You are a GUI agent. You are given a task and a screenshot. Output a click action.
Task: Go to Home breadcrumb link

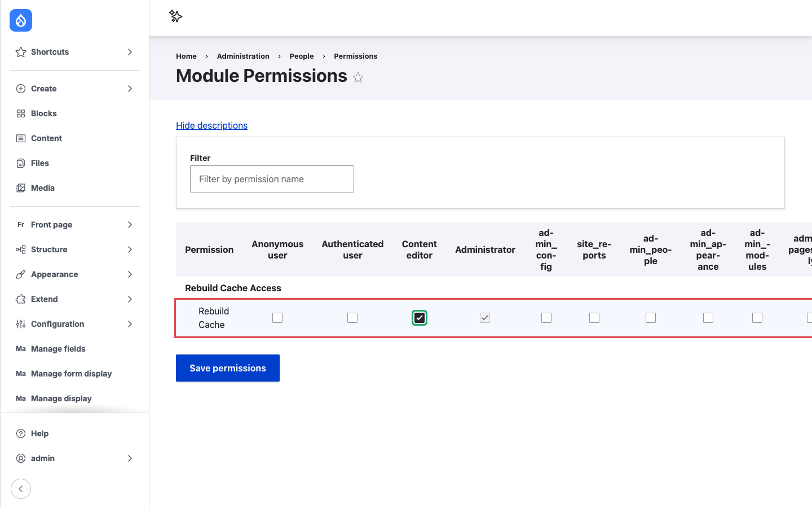pos(186,56)
